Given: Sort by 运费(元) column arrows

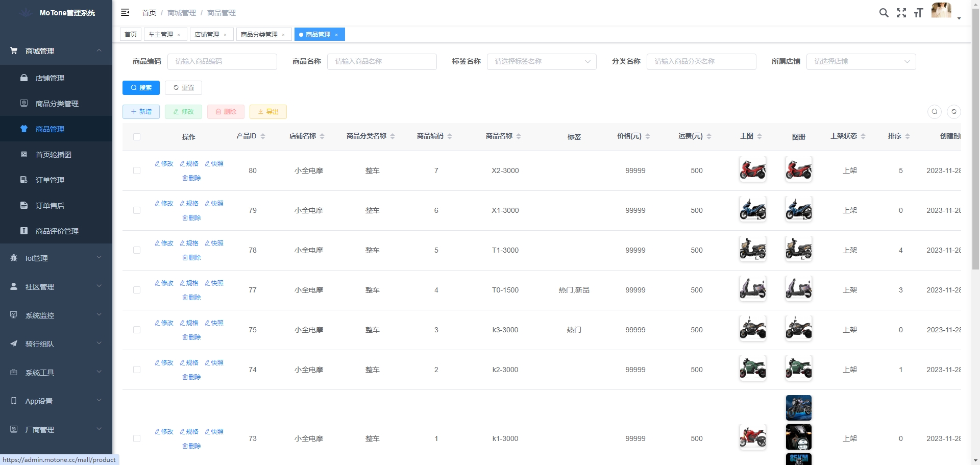Looking at the screenshot, I should (x=709, y=136).
